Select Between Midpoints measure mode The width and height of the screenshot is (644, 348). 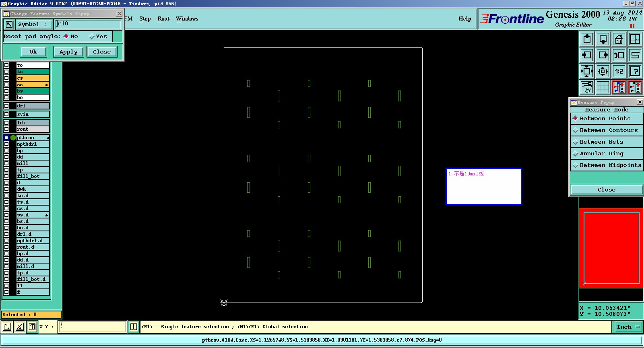pyautogui.click(x=607, y=165)
